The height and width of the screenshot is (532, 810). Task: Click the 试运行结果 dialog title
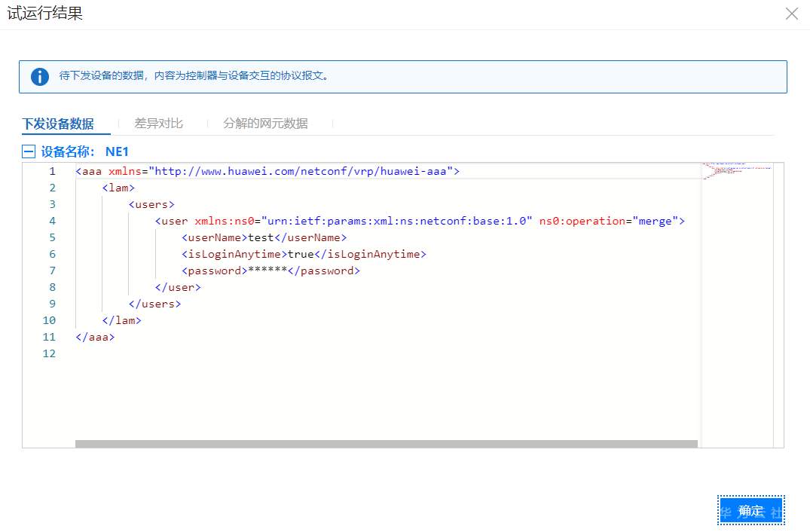pyautogui.click(x=45, y=13)
